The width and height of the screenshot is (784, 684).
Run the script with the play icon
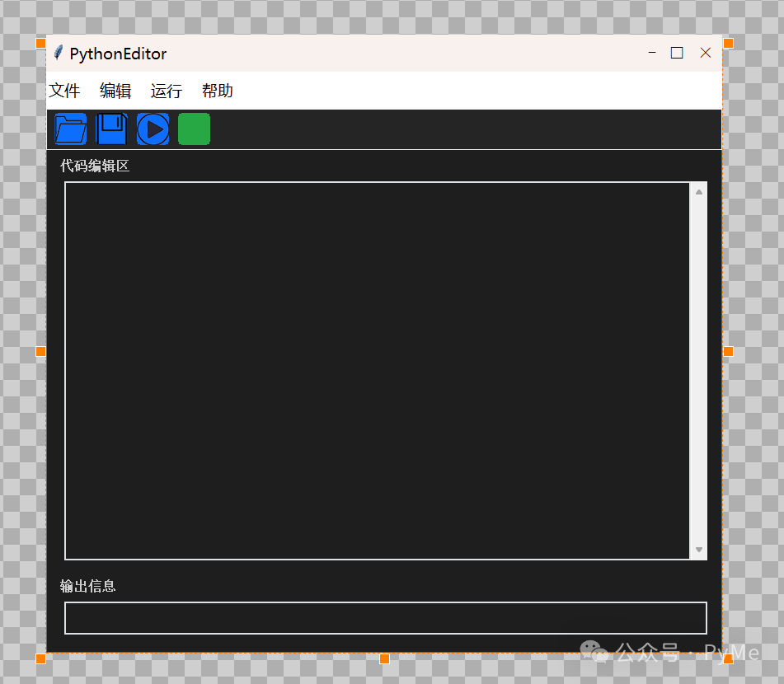pos(153,129)
